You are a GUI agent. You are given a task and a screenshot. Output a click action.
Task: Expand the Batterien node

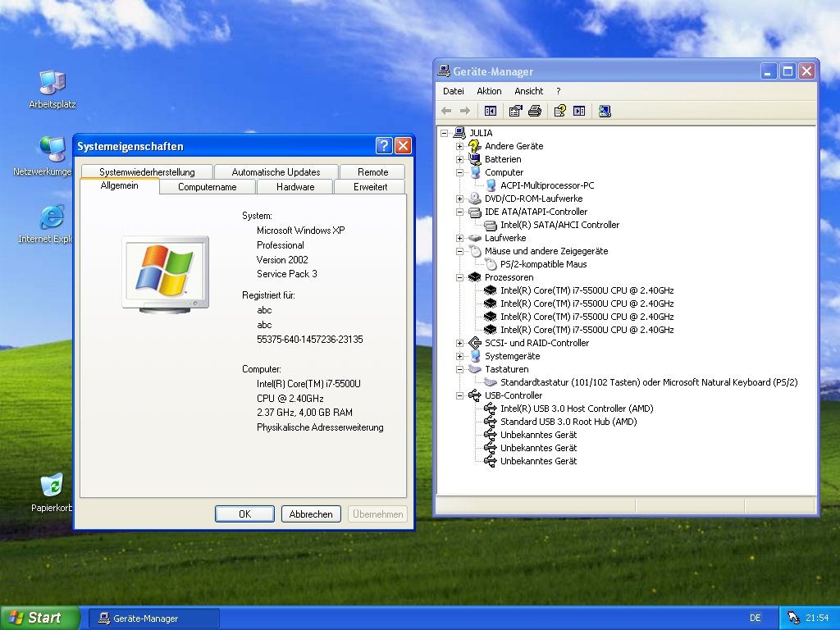coord(459,159)
